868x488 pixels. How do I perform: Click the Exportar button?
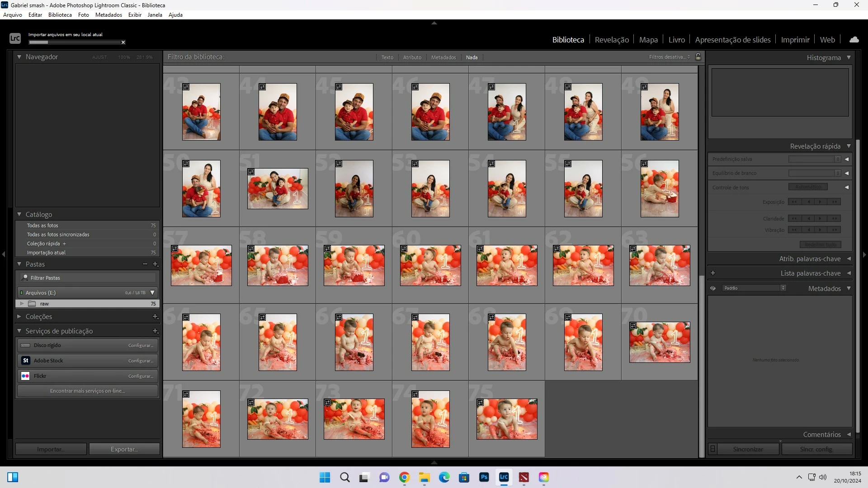pyautogui.click(x=124, y=449)
